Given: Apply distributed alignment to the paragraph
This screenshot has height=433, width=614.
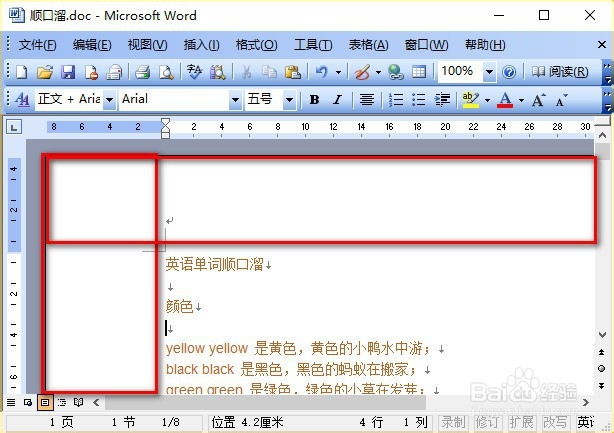Looking at the screenshot, I should (367, 99).
